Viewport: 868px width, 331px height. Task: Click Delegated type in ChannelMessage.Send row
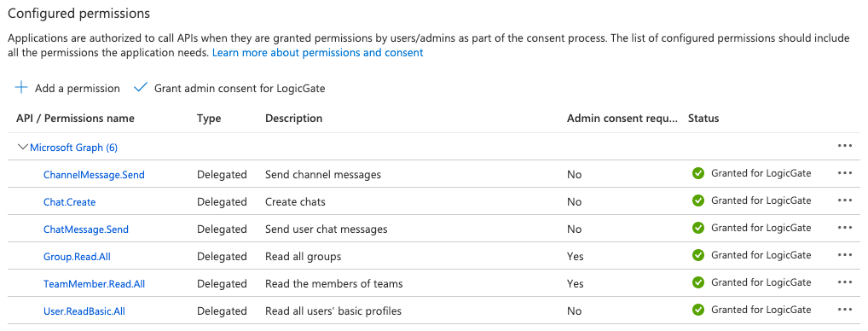click(222, 174)
